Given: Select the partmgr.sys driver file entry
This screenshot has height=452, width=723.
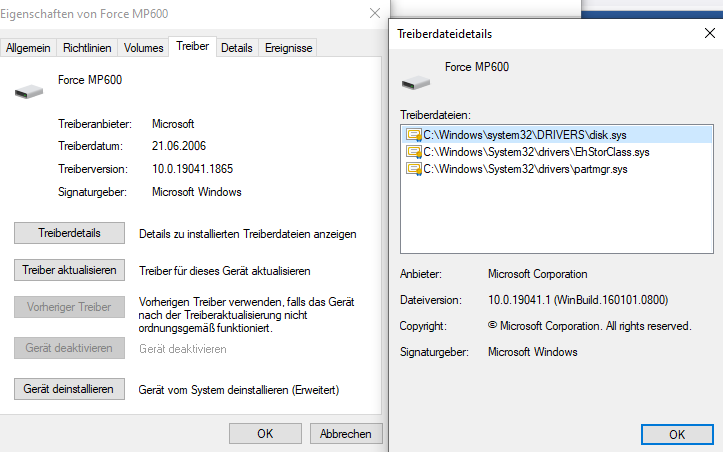Looking at the screenshot, I should tap(557, 169).
